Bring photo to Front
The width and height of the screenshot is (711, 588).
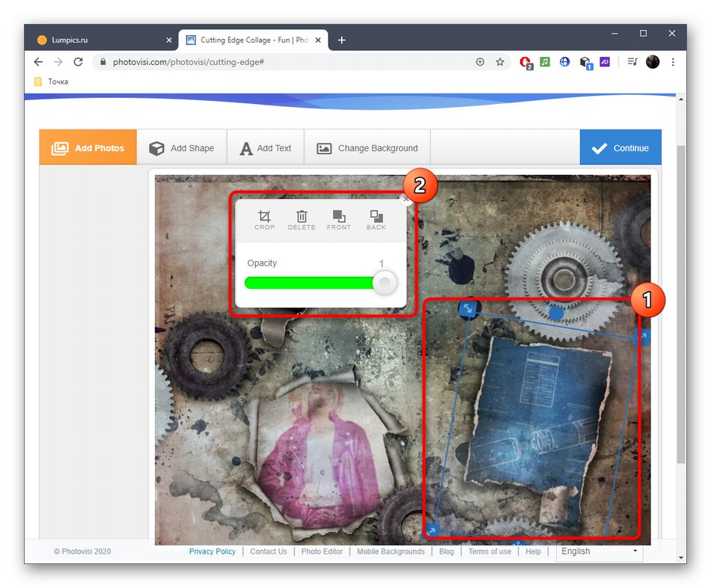coord(339,220)
